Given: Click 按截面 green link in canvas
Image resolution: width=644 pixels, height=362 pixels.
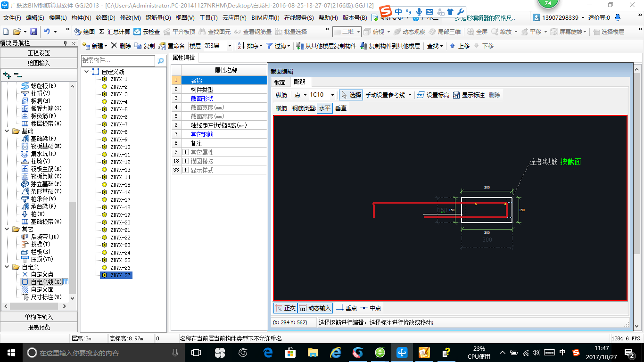Looking at the screenshot, I should 570,162.
